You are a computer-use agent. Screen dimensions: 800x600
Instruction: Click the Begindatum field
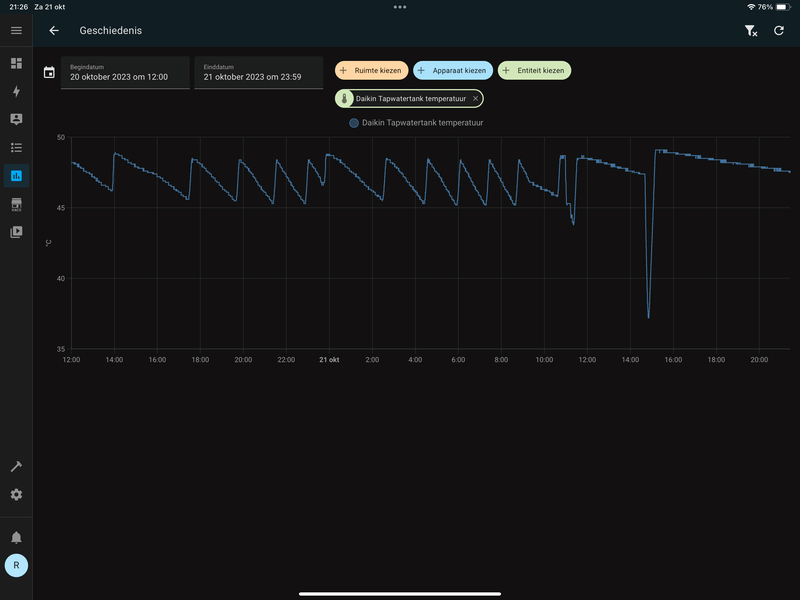[x=125, y=72]
